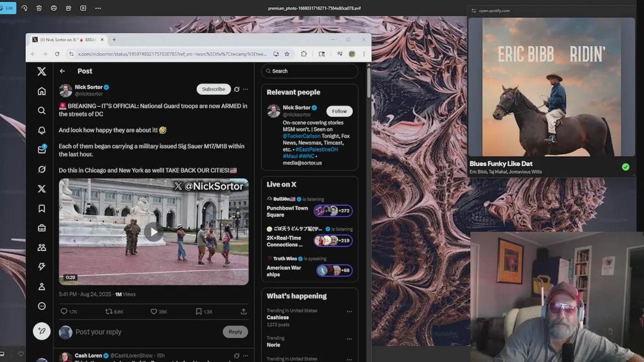Click the compose post feather button
644x362 pixels.
click(42, 331)
